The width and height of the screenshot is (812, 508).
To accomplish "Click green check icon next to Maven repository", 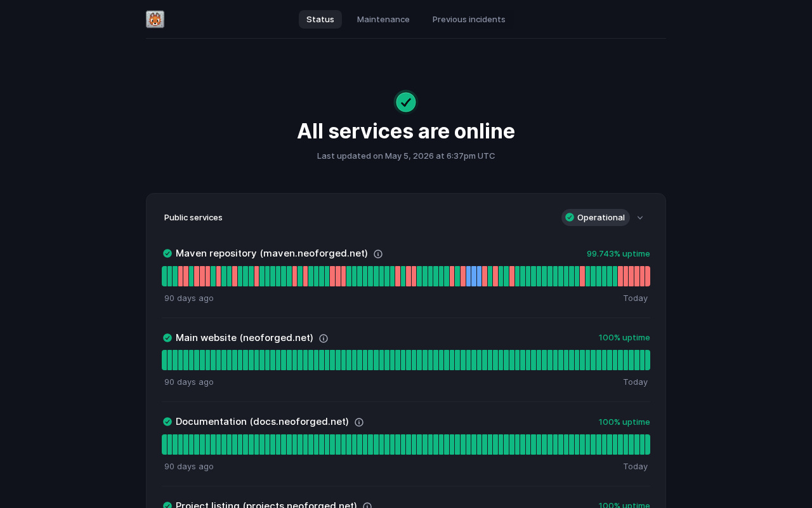I will (167, 253).
